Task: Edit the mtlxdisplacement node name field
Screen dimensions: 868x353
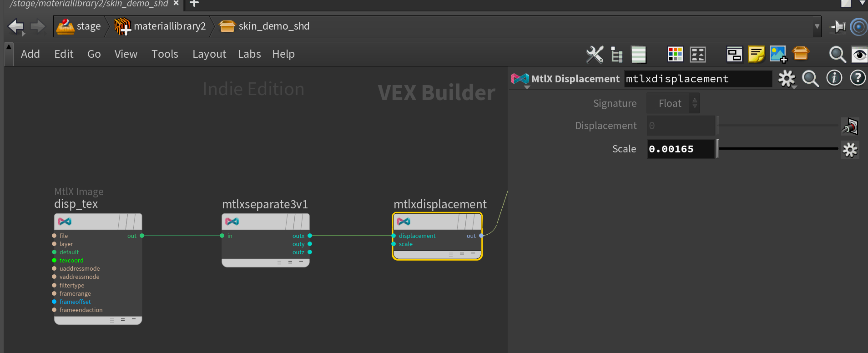Action: [x=698, y=79]
